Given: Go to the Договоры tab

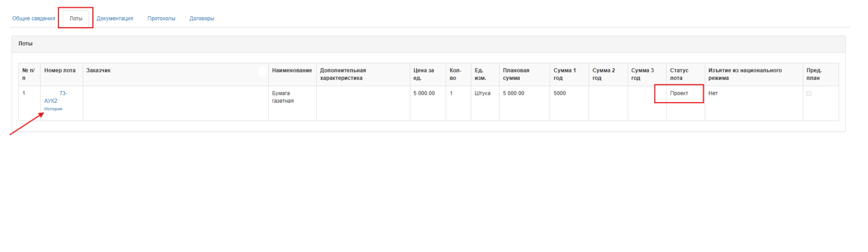Looking at the screenshot, I should [202, 19].
